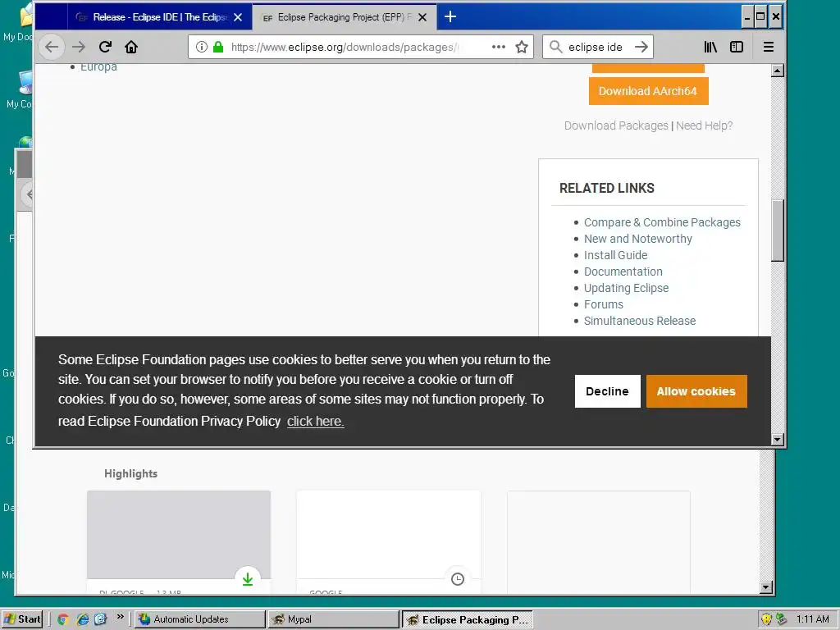840x630 pixels.
Task: Open the Download Packages link
Action: pyautogui.click(x=616, y=126)
